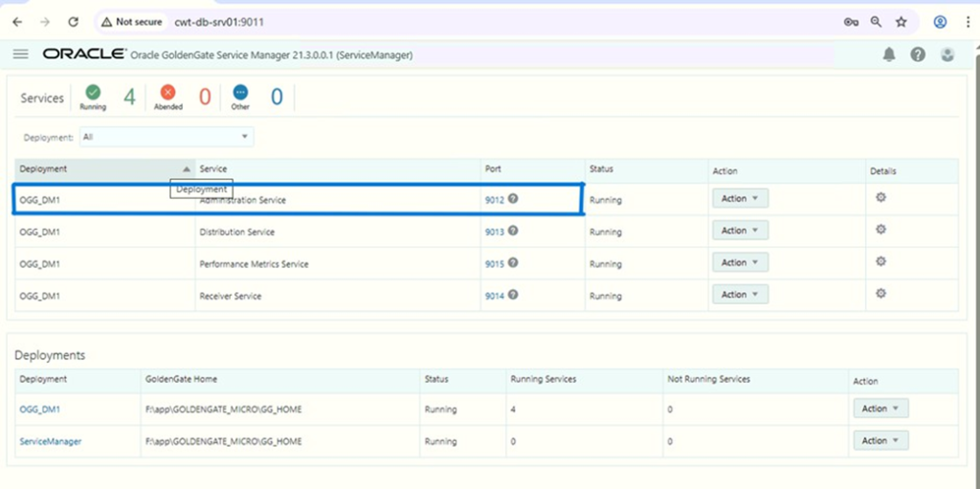Image resolution: width=980 pixels, height=489 pixels.
Task: Click the GoldenGate Home column header
Action: point(280,380)
